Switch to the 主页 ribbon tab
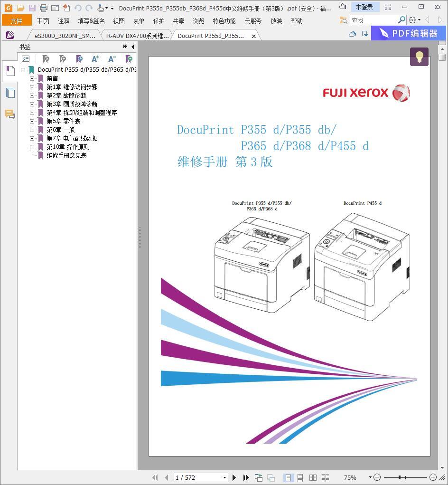Viewport: 448px width, 485px height. click(x=43, y=21)
